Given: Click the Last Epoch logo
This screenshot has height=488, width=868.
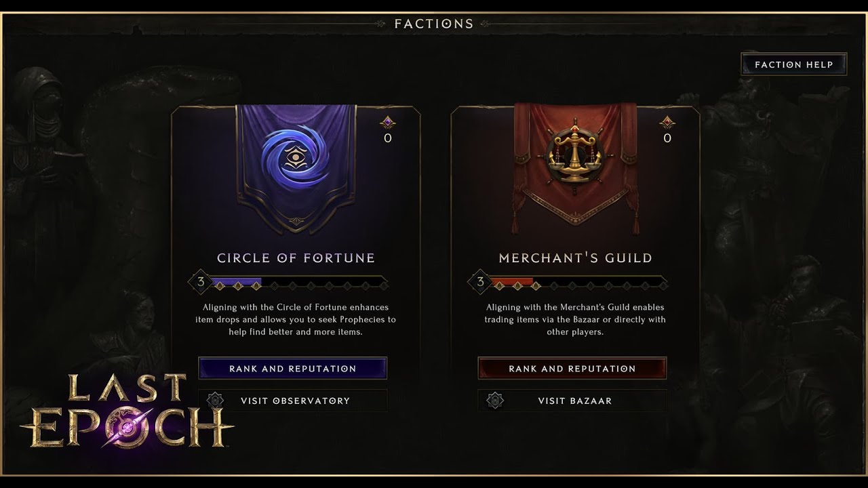Looking at the screenshot, I should (x=127, y=411).
